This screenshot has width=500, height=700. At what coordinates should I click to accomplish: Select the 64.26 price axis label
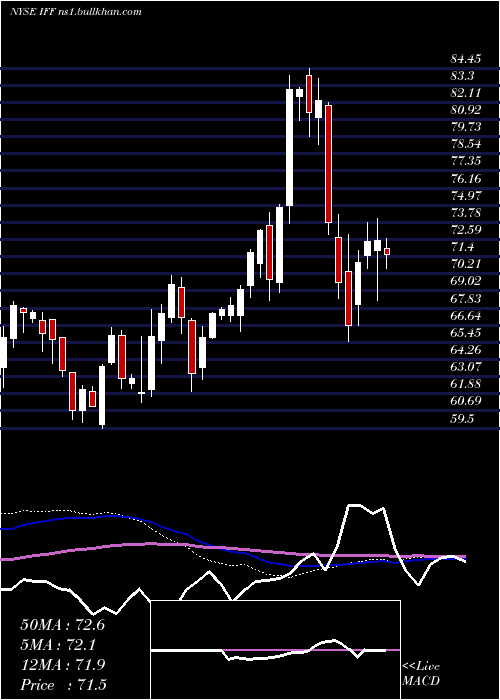point(466,349)
